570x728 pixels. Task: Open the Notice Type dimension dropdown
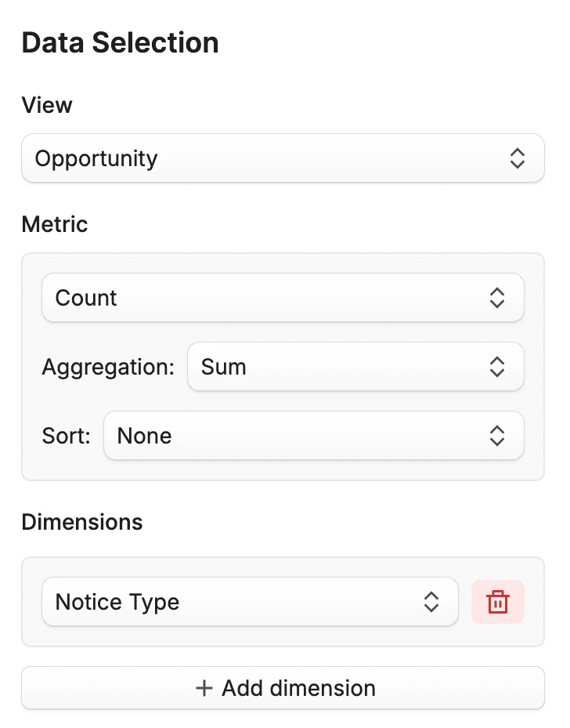coord(250,602)
